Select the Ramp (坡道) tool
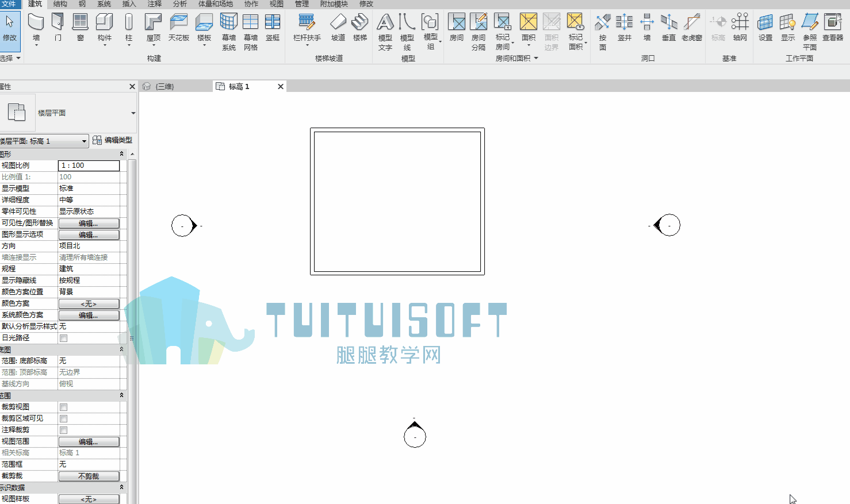This screenshot has width=850, height=504. tap(338, 28)
